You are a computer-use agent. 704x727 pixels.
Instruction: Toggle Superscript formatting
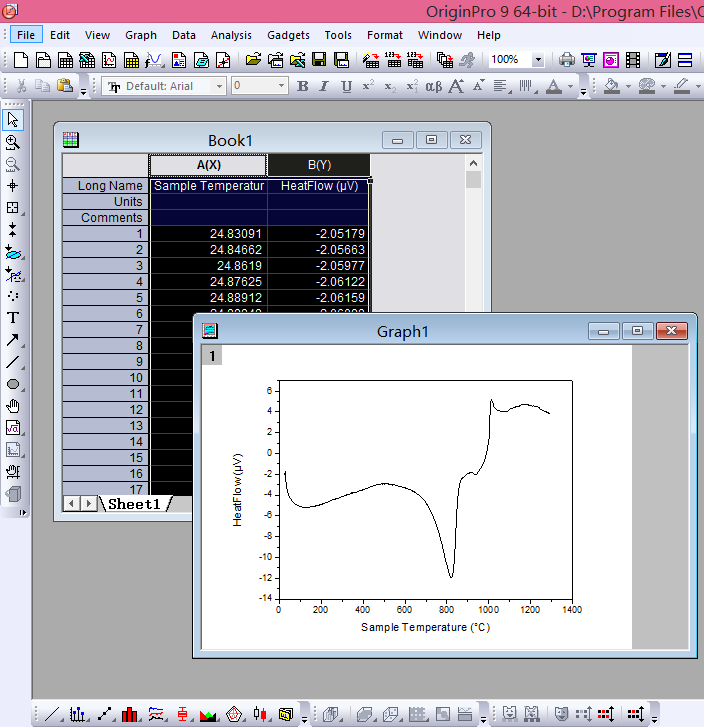tap(368, 86)
